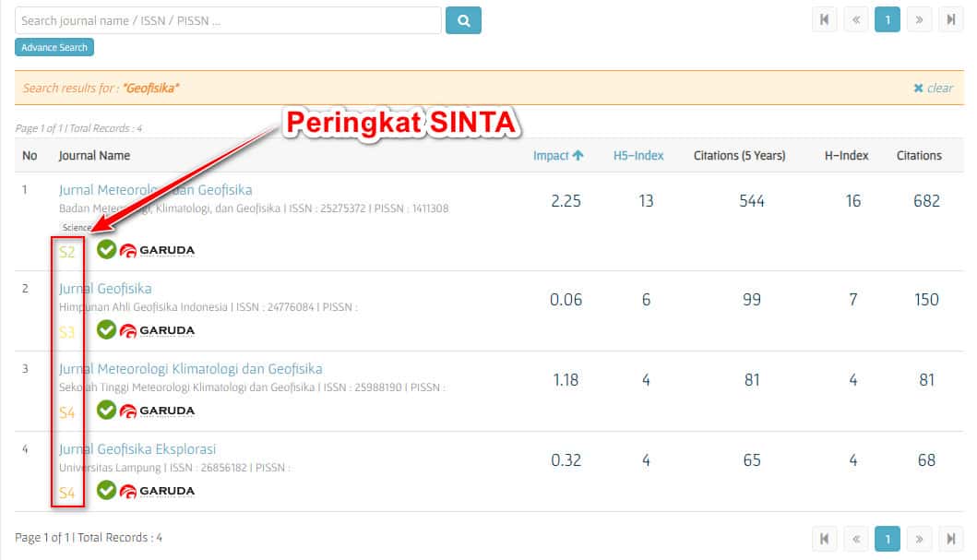
Task: Click S3 rank of Jurnal Geofisika
Action: coord(66,333)
